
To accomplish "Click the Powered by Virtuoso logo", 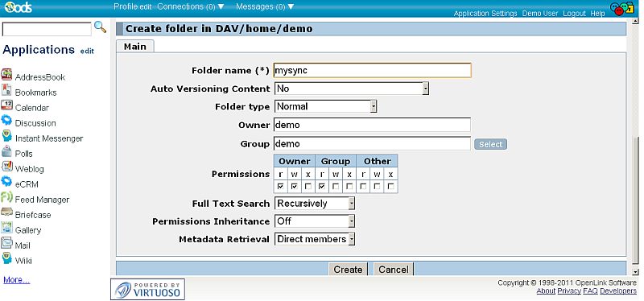I will [148, 290].
